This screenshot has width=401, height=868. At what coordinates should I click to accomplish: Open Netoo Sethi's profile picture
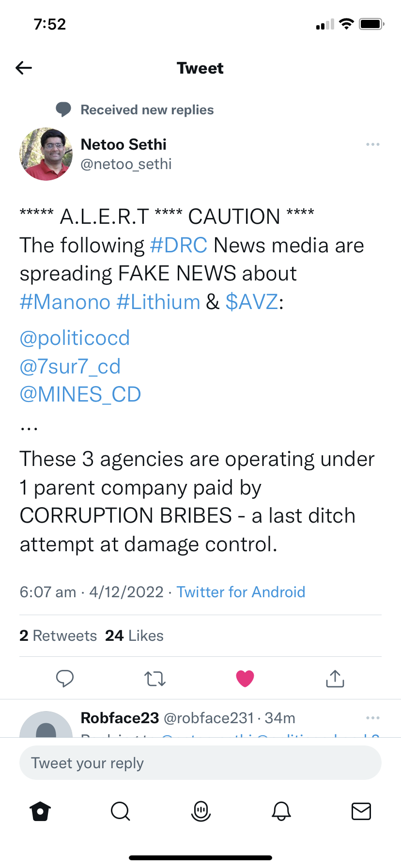click(46, 154)
